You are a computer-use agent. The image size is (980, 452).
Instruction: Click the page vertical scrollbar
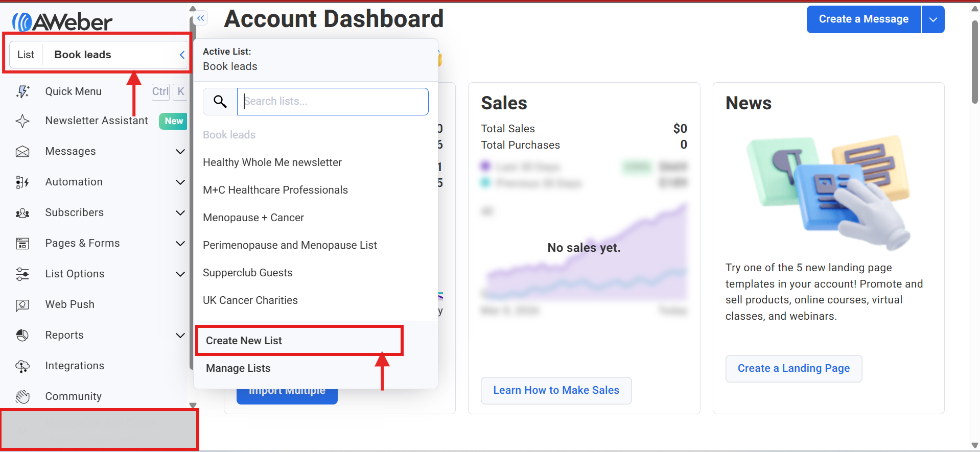point(975,61)
